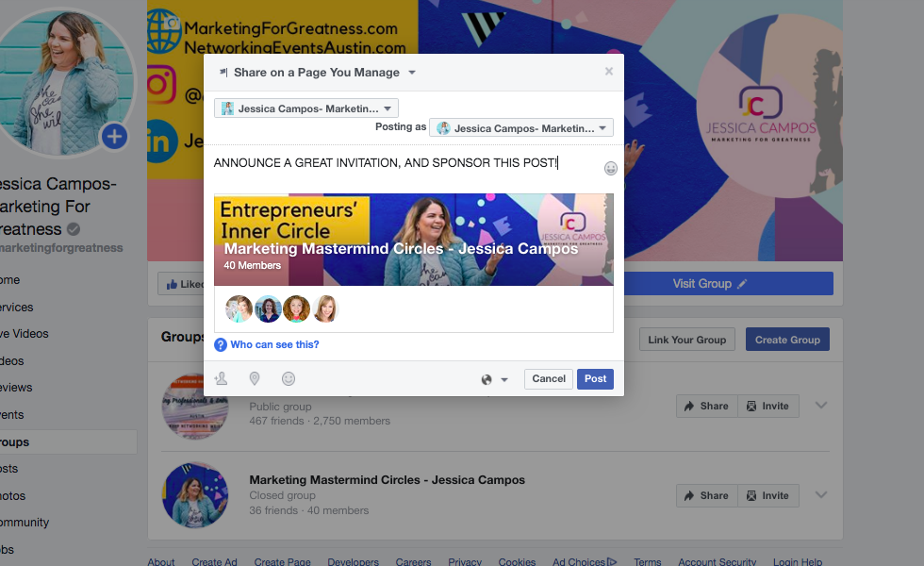
Task: Click the Post button
Action: pyautogui.click(x=595, y=378)
